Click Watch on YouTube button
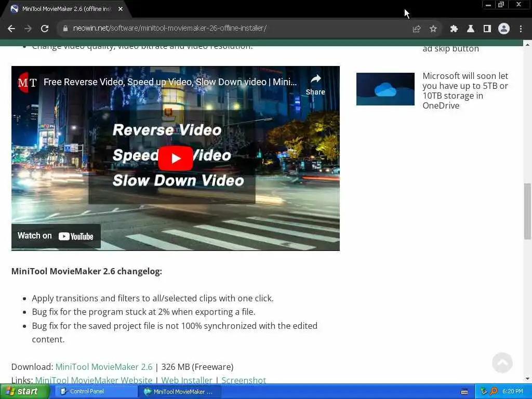532x399 pixels. click(x=56, y=236)
